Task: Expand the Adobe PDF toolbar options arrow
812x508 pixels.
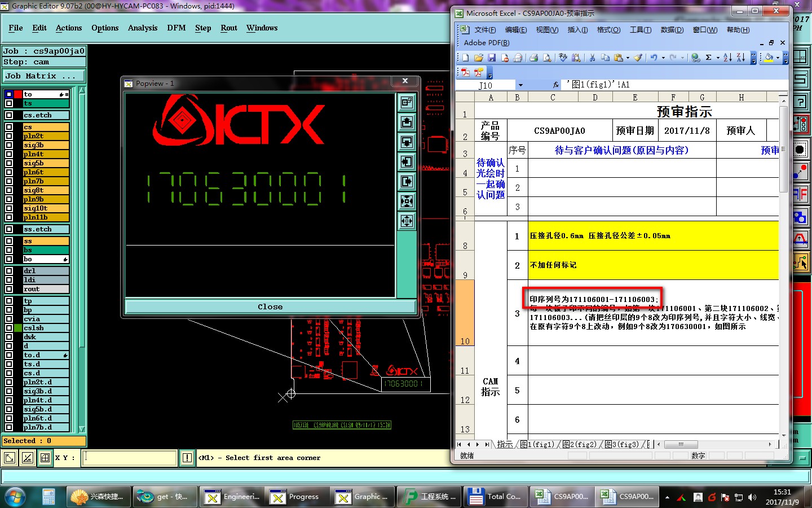Action: [x=489, y=72]
